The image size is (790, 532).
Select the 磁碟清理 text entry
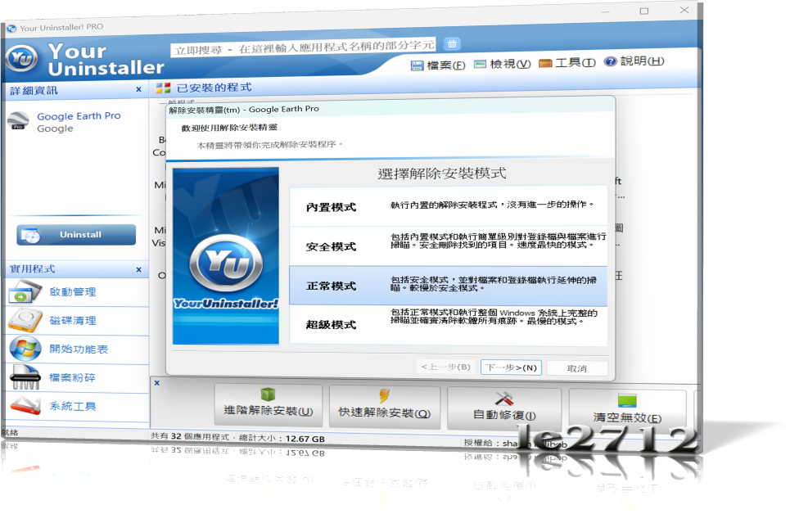[x=73, y=321]
